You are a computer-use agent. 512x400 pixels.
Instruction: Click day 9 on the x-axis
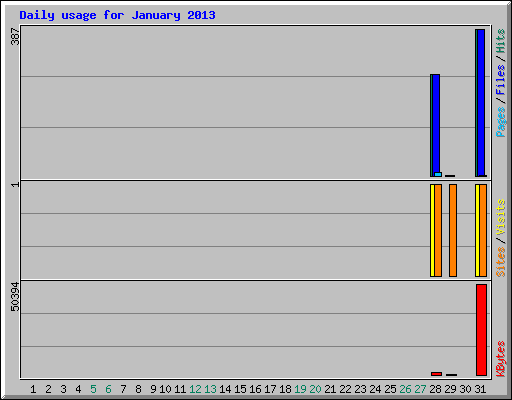pos(153,389)
